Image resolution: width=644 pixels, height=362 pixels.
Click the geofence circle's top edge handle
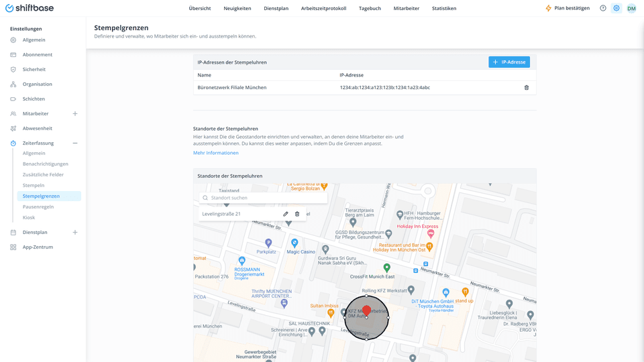tap(366, 296)
